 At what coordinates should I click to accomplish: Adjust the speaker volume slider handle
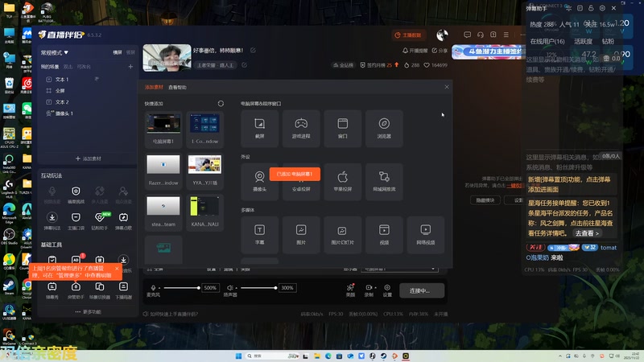coord(275,288)
